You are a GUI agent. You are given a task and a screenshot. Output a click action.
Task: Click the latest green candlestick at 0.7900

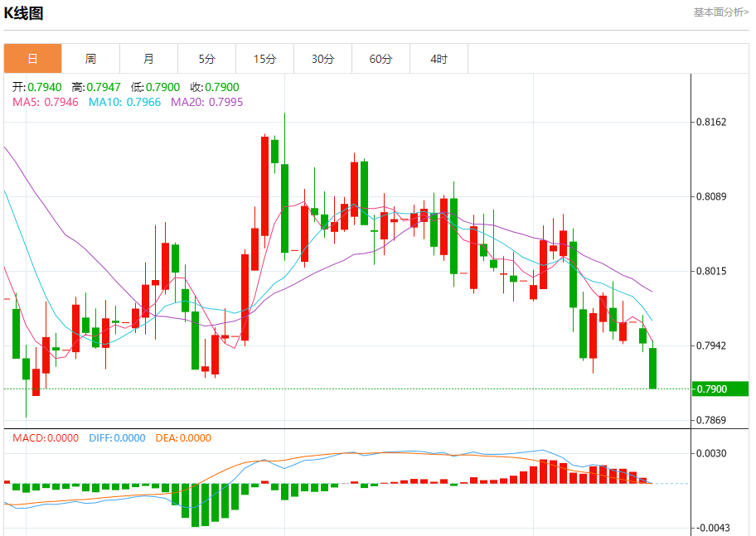coord(653,368)
